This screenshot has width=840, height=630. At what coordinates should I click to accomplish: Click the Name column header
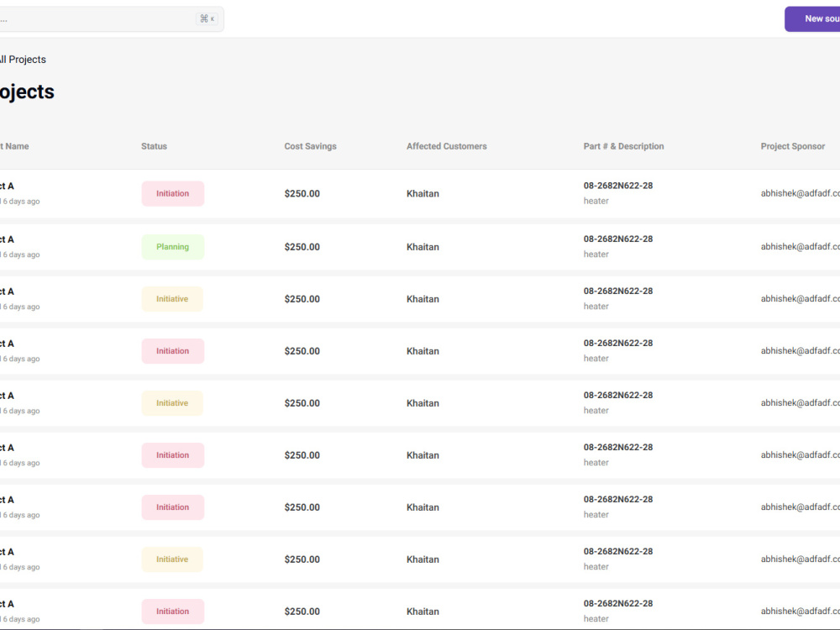tap(14, 146)
